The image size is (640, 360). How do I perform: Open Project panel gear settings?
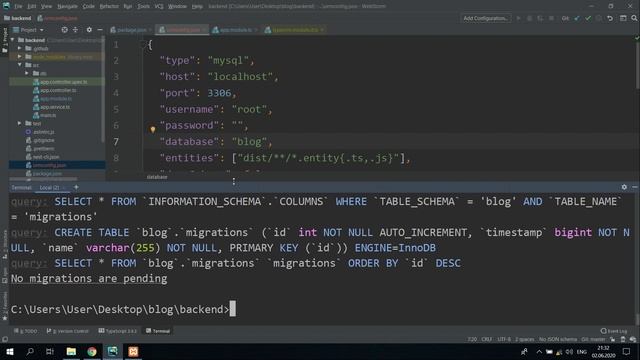(89, 30)
